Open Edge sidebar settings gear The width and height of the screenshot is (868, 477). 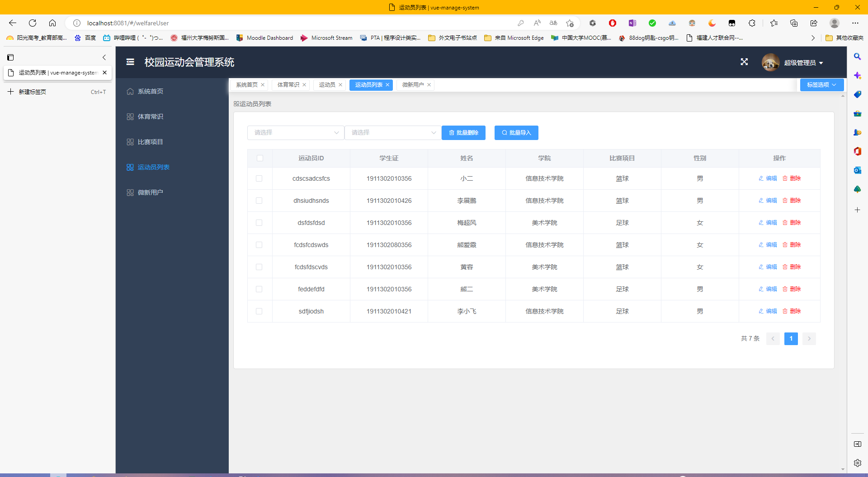pyautogui.click(x=857, y=463)
